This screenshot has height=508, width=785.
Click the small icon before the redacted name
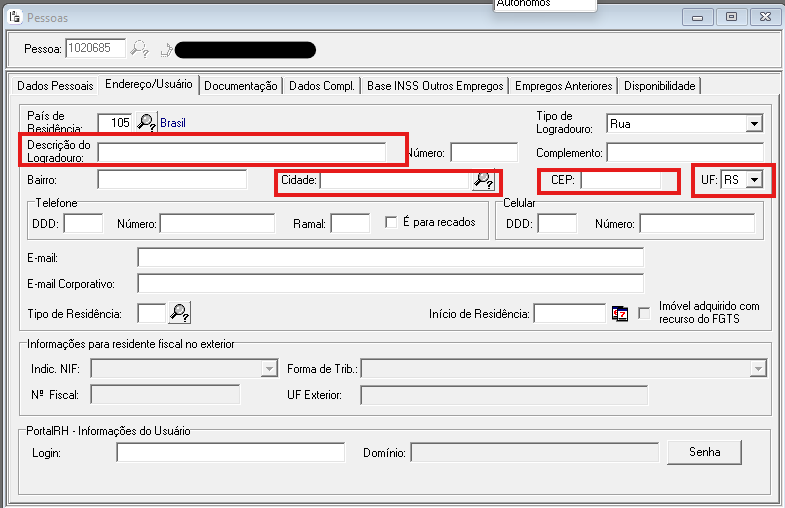point(166,48)
